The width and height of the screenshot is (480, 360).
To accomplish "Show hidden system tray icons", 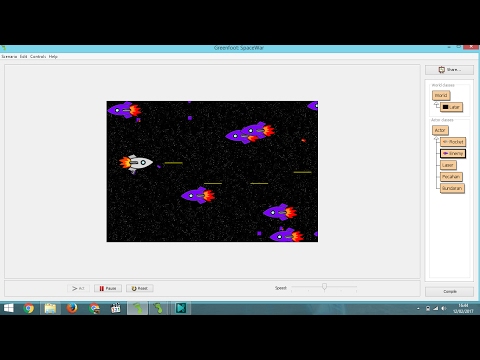I will click(x=418, y=309).
